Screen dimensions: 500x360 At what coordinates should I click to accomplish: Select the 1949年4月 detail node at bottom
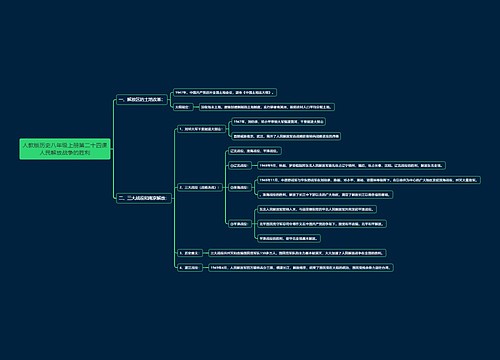pos(301,267)
